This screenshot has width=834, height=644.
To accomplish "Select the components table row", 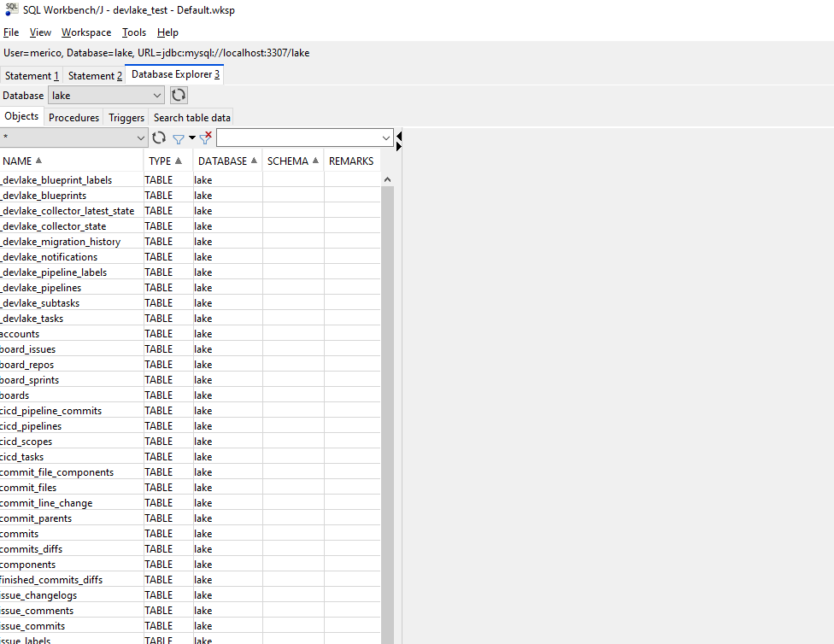I will click(x=190, y=565).
